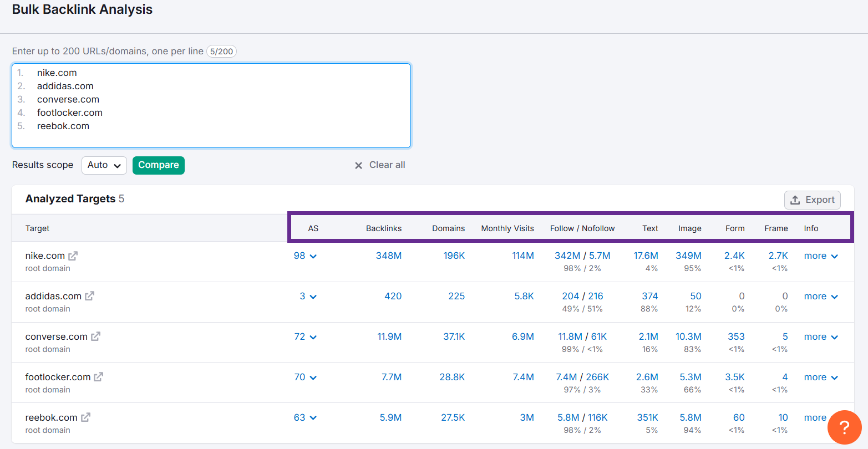Click the nike.com target name
The height and width of the screenshot is (449, 868).
[x=45, y=256]
